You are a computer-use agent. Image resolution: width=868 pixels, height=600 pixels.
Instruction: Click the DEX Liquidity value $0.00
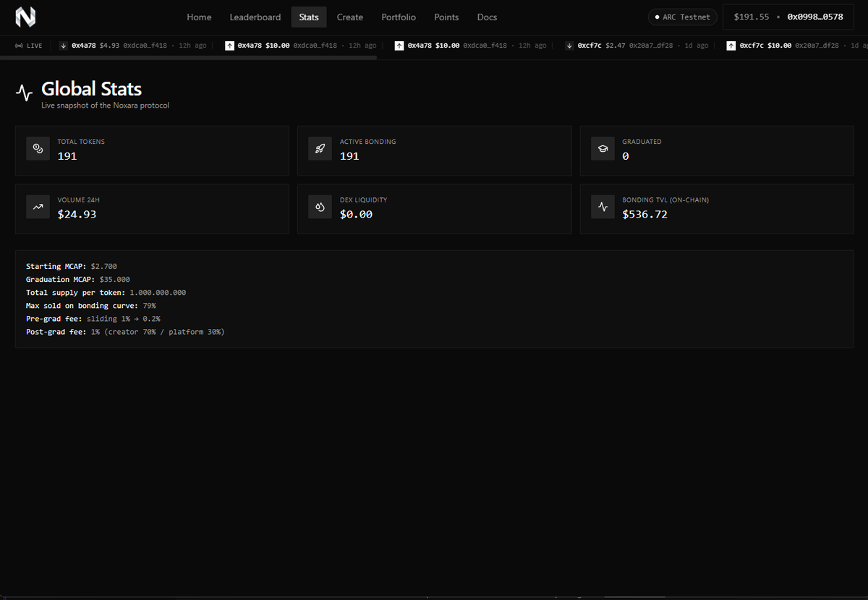[x=357, y=214]
